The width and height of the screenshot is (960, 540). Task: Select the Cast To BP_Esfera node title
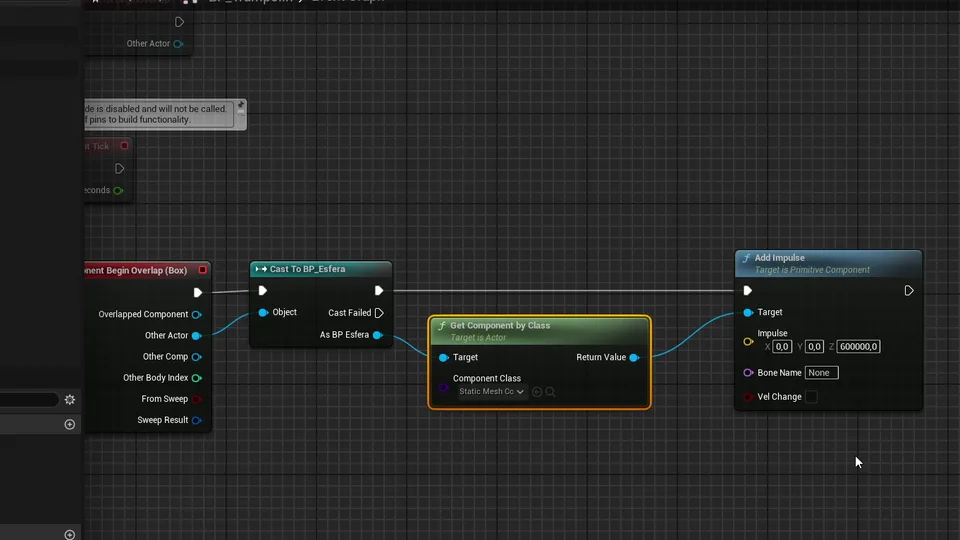coord(307,269)
